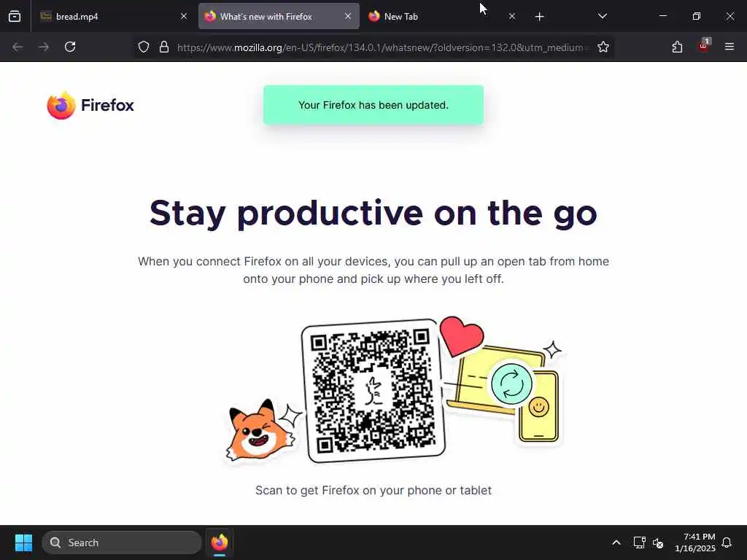Close the New Tab tab

pyautogui.click(x=511, y=16)
